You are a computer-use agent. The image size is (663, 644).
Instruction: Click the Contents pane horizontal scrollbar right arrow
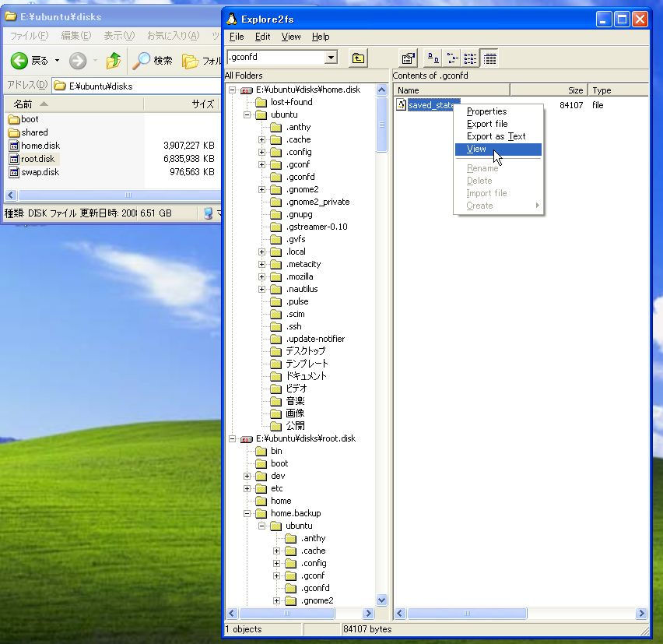641,613
